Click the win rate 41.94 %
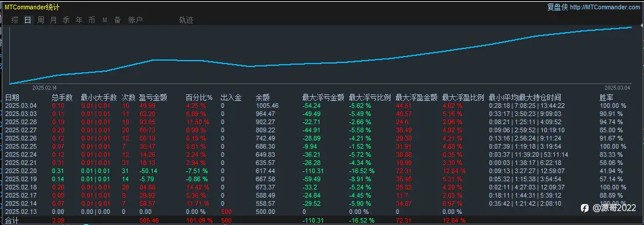 coord(611,171)
